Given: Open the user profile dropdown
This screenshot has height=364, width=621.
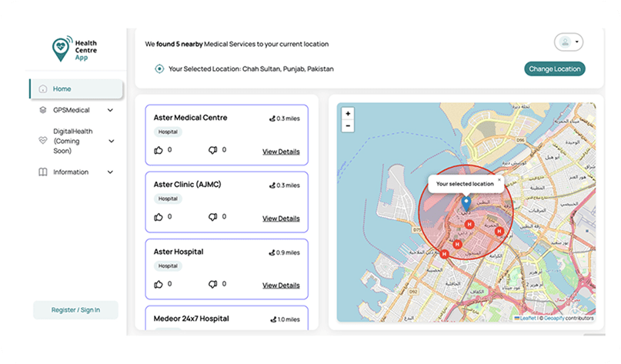Looking at the screenshot, I should click(568, 42).
